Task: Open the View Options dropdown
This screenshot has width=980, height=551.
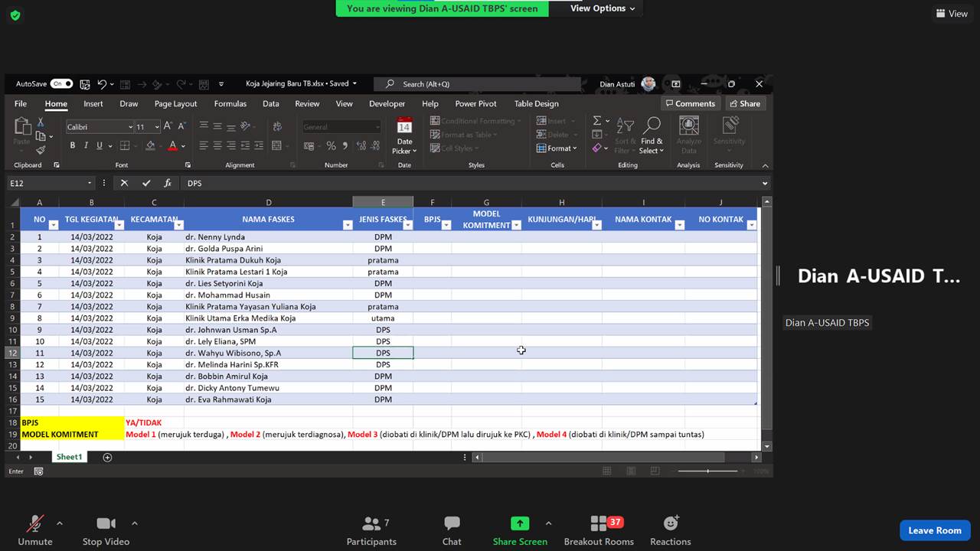Action: pyautogui.click(x=603, y=8)
